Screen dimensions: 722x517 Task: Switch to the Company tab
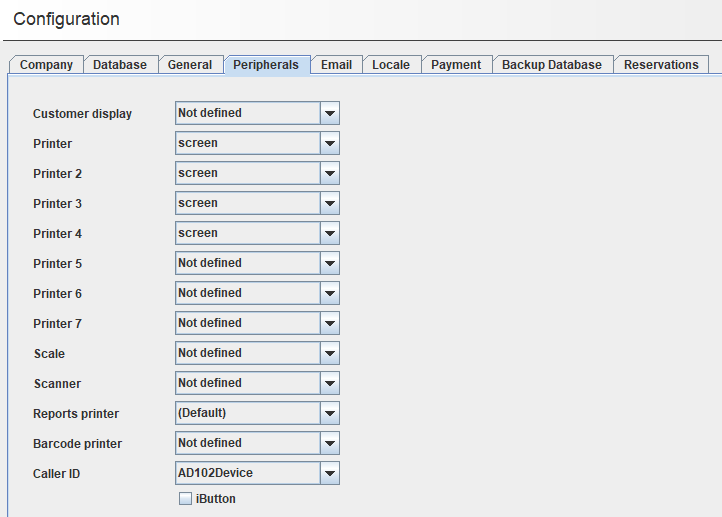click(46, 65)
